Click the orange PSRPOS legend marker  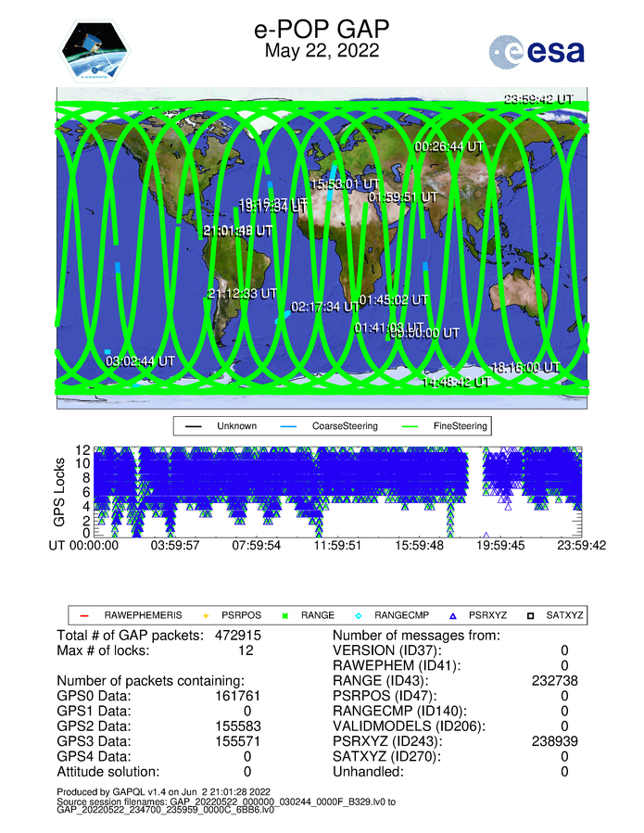tap(206, 614)
